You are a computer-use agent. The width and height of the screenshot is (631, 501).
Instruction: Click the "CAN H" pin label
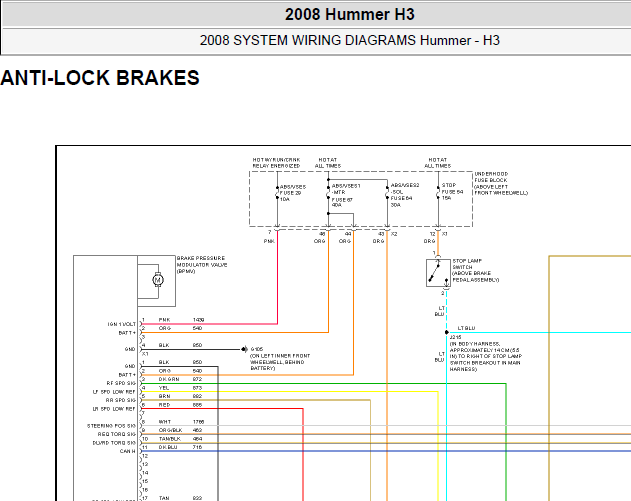click(x=128, y=451)
